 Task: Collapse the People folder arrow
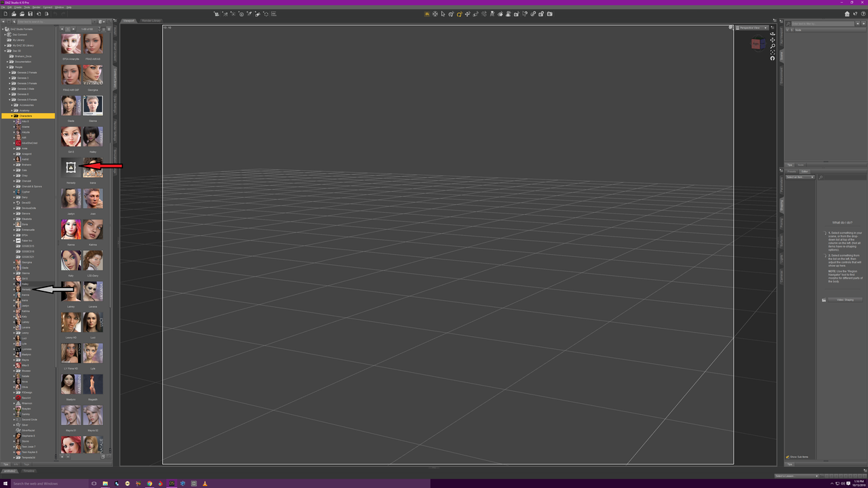coord(7,67)
